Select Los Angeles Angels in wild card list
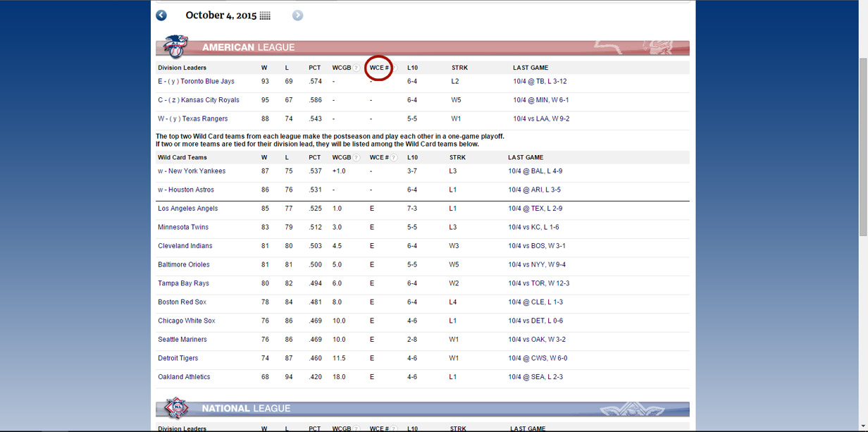The height and width of the screenshot is (432, 868). tap(188, 209)
